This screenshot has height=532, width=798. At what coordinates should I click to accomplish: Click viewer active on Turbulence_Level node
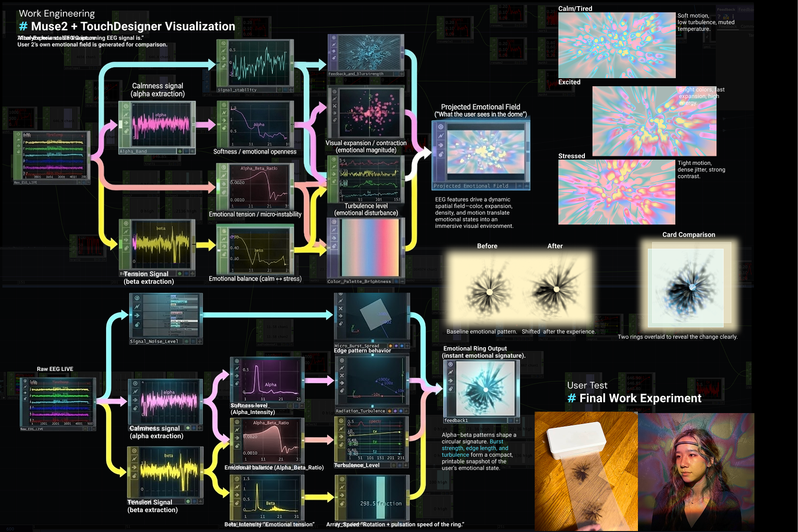tap(341, 421)
